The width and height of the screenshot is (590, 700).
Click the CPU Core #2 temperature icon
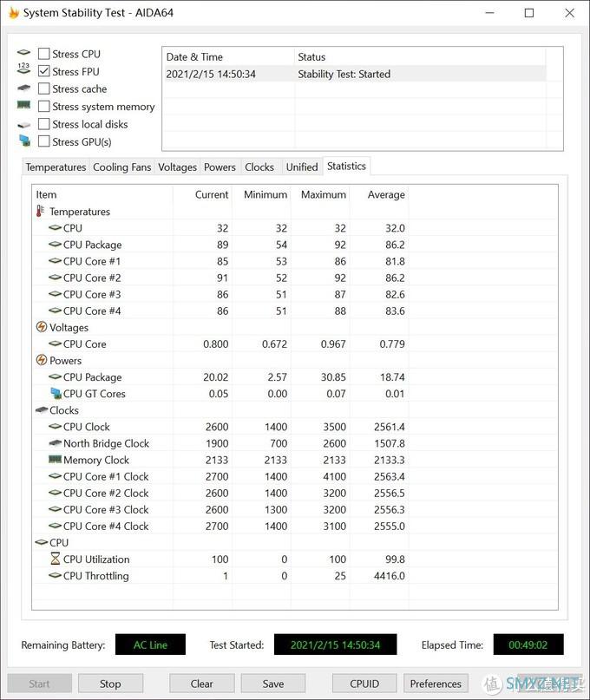[55, 278]
